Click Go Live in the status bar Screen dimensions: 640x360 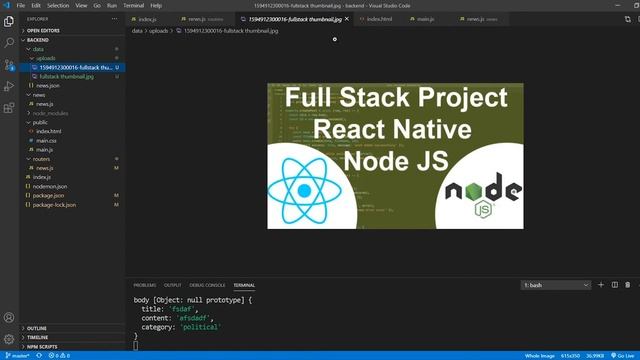(623, 356)
